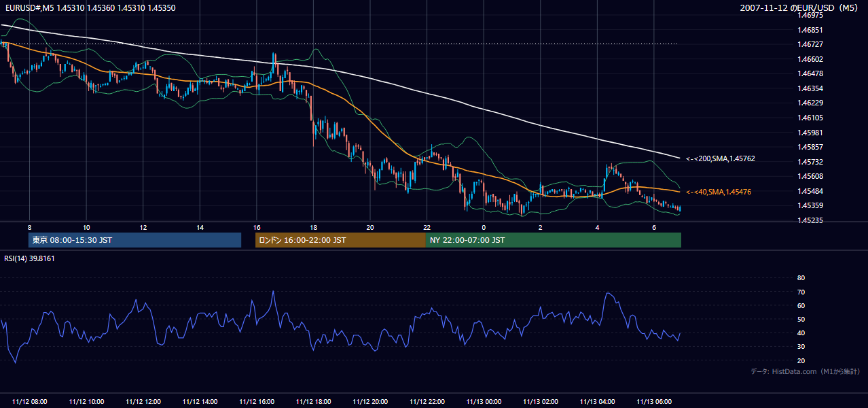Click hour label 14 under price chart
Image resolution: width=868 pixels, height=408 pixels.
coord(200,227)
